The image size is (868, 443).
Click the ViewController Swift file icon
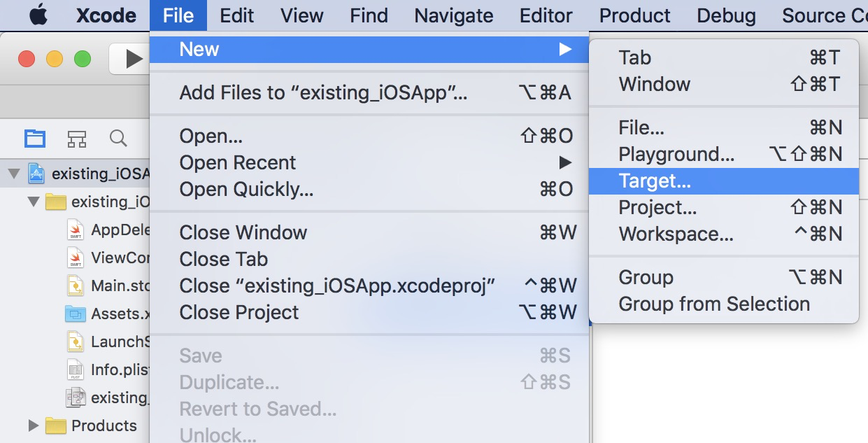pyautogui.click(x=76, y=258)
